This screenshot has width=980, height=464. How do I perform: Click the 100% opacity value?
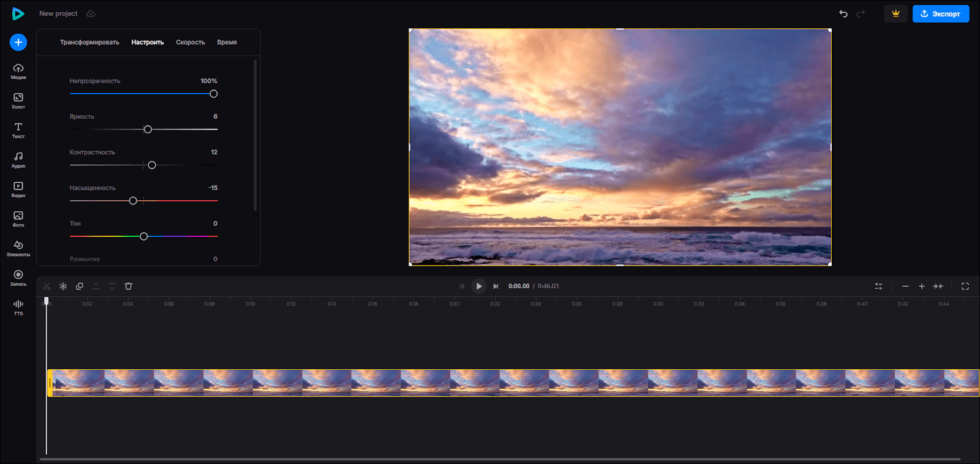(209, 81)
